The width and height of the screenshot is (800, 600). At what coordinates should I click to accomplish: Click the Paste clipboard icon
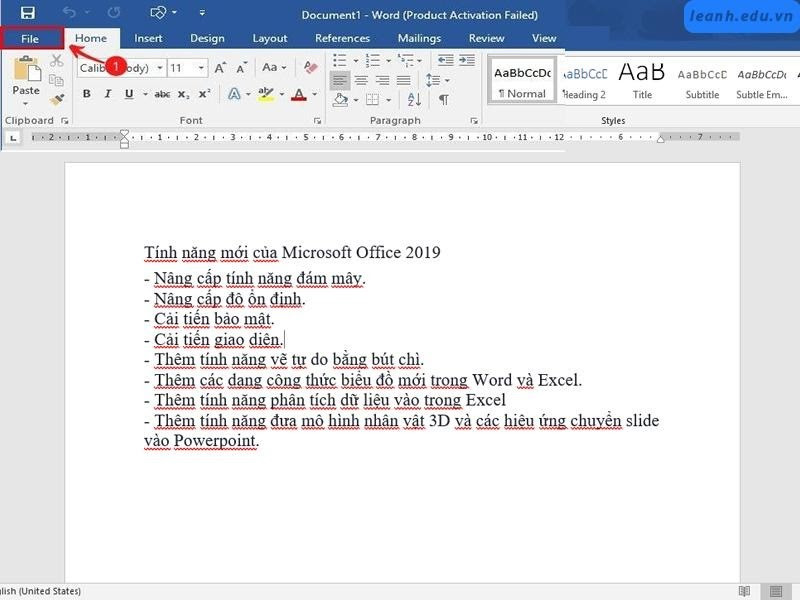[x=27, y=69]
